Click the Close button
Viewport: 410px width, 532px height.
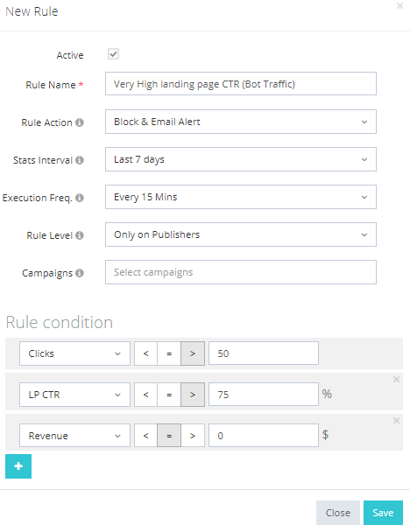[x=338, y=513]
